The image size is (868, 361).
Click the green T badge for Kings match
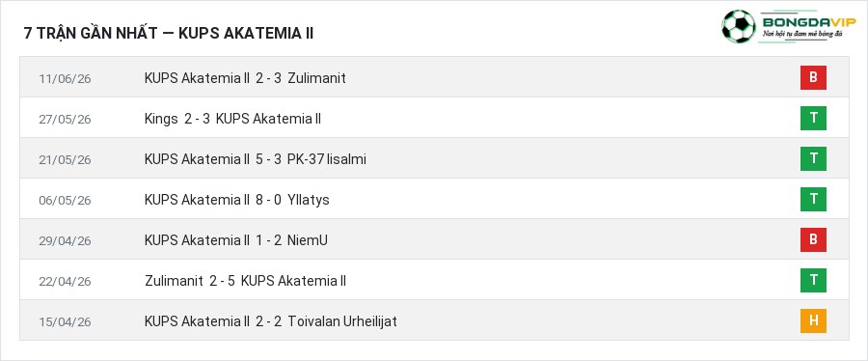pyautogui.click(x=813, y=118)
